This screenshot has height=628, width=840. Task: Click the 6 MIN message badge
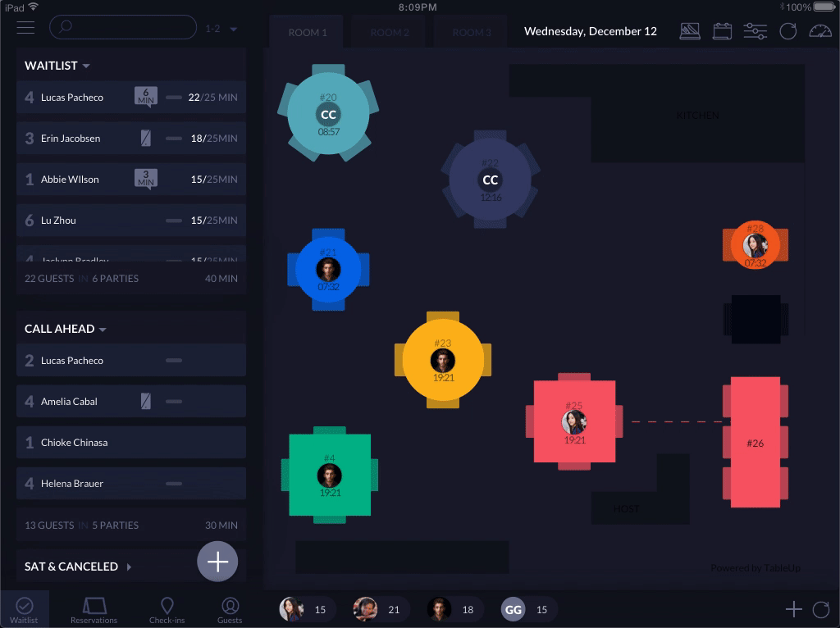click(x=146, y=97)
